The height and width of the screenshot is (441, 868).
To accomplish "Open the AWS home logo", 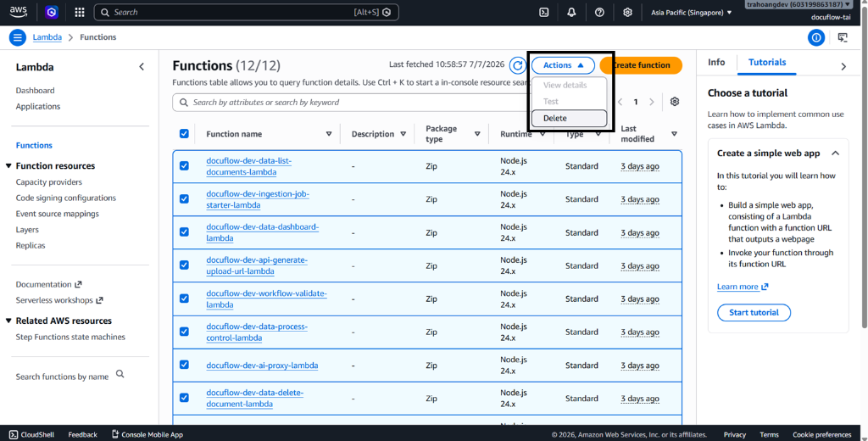I will click(19, 12).
